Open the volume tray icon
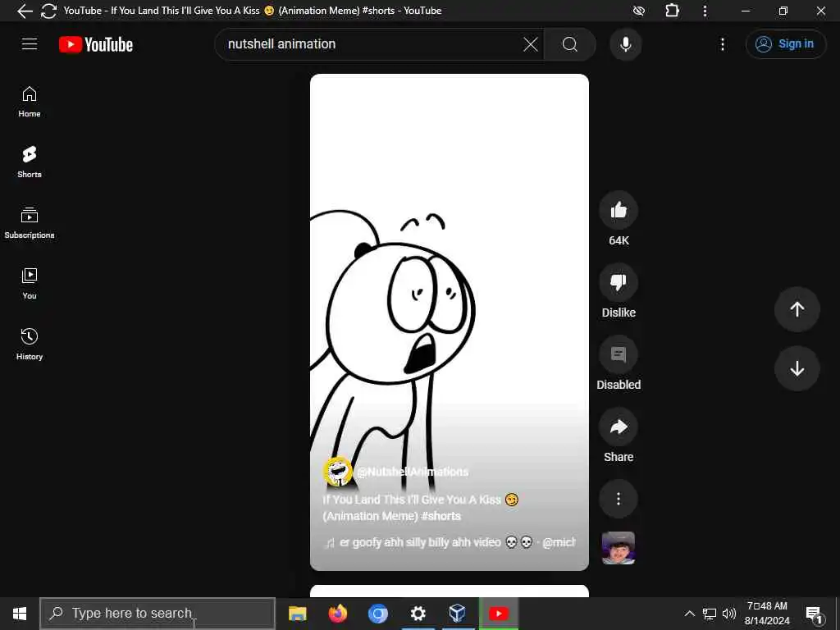 tap(729, 614)
